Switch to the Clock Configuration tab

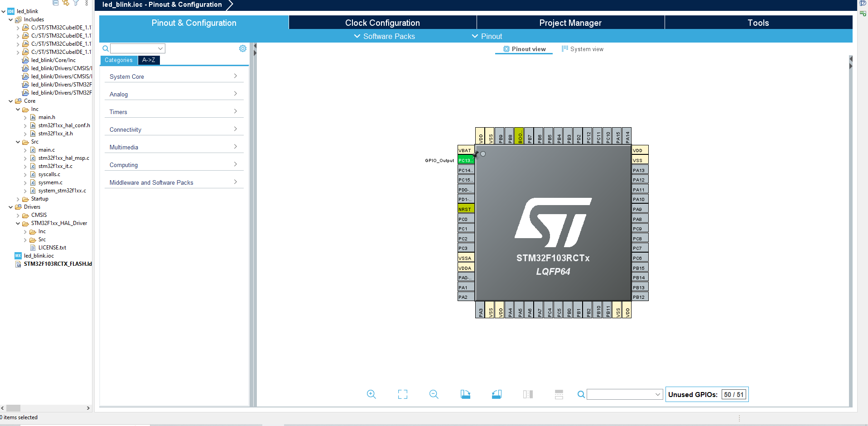pyautogui.click(x=382, y=22)
